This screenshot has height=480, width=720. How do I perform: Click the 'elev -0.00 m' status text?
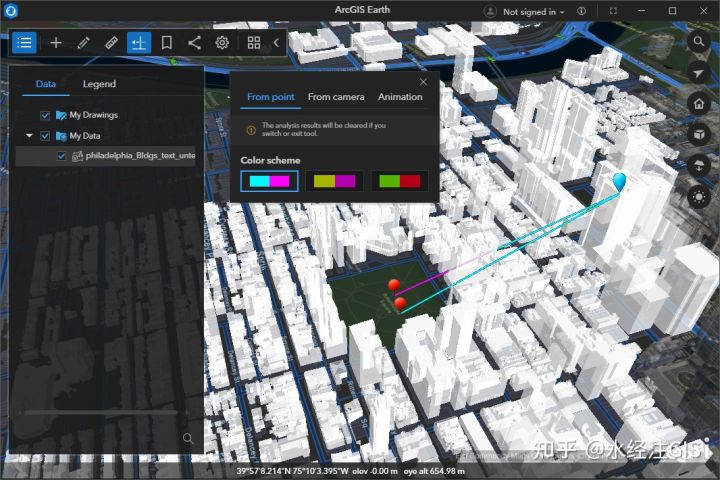coord(375,471)
